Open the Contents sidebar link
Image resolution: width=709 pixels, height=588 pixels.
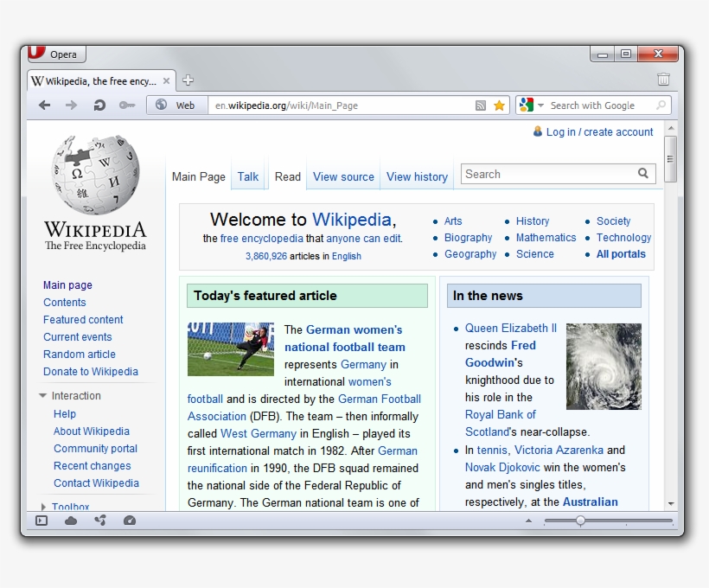[65, 303]
